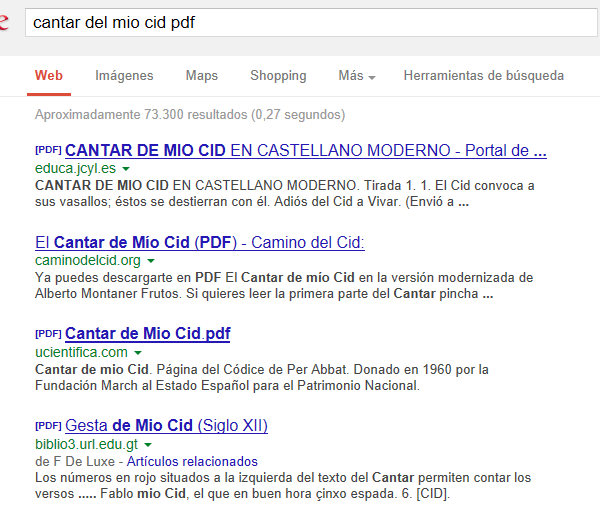Open the Maps tab
The image size is (600, 521).
click(202, 75)
